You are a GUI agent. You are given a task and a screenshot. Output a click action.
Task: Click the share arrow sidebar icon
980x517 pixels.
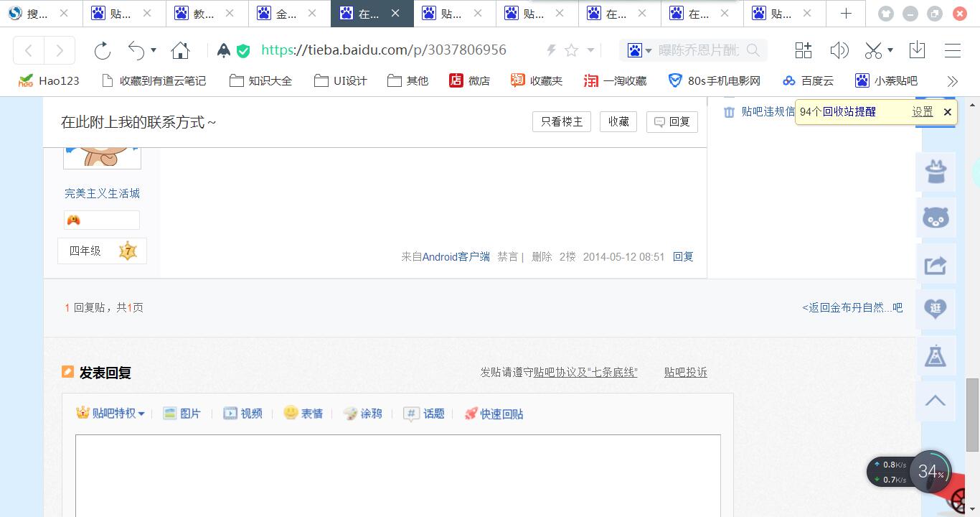click(935, 266)
